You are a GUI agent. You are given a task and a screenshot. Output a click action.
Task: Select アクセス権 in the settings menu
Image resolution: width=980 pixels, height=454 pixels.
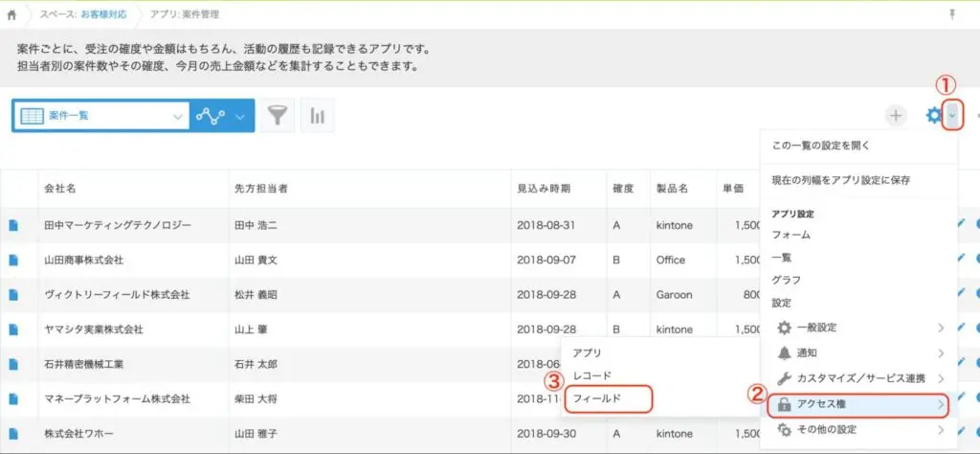(x=858, y=404)
